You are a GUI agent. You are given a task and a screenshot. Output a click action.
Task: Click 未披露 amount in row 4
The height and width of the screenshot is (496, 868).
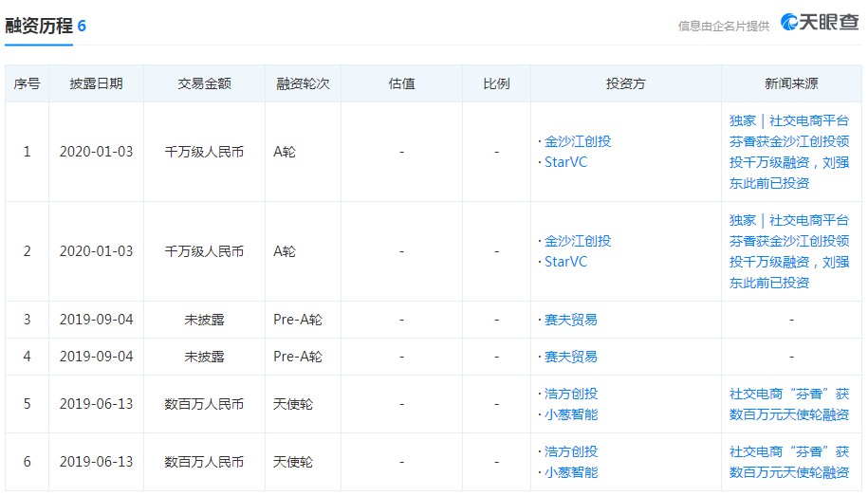[204, 357]
